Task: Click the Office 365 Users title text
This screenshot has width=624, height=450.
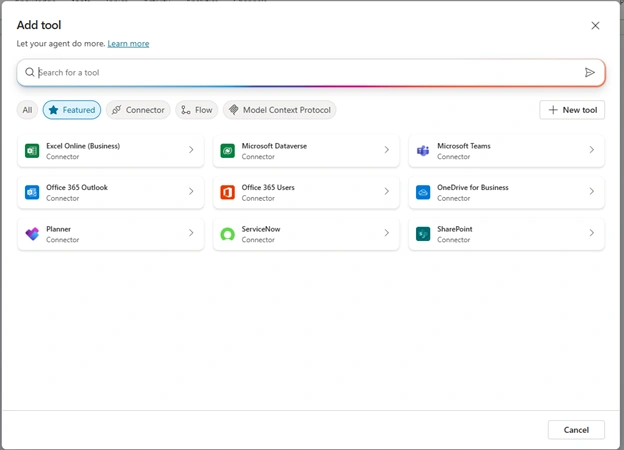Action: point(268,187)
